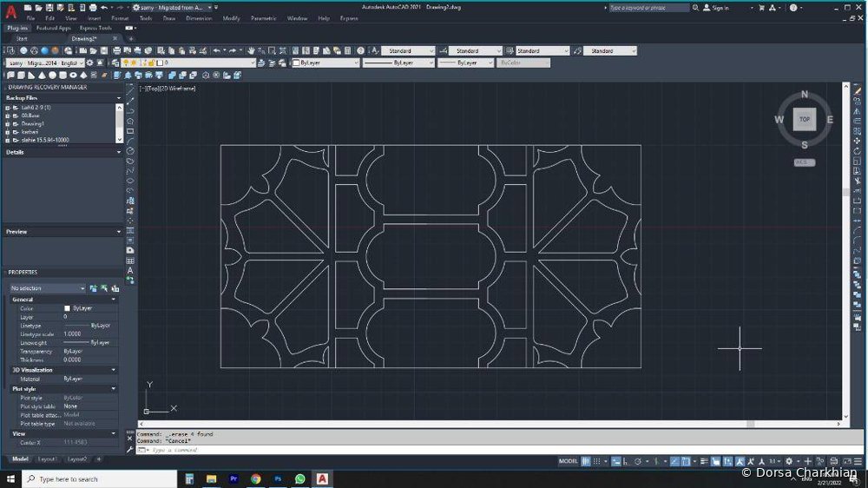Collapse the 3D Visualization group

(114, 370)
